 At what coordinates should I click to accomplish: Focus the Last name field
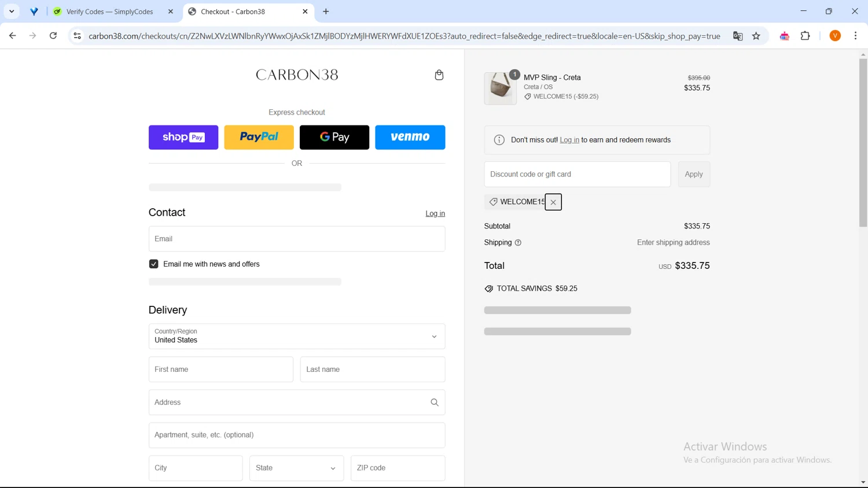tap(373, 369)
